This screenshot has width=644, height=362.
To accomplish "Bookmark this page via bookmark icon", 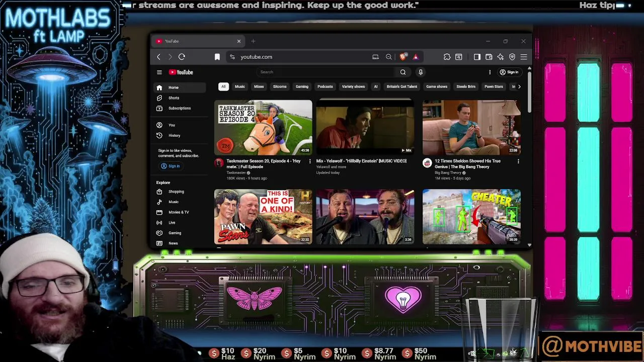I will click(217, 57).
